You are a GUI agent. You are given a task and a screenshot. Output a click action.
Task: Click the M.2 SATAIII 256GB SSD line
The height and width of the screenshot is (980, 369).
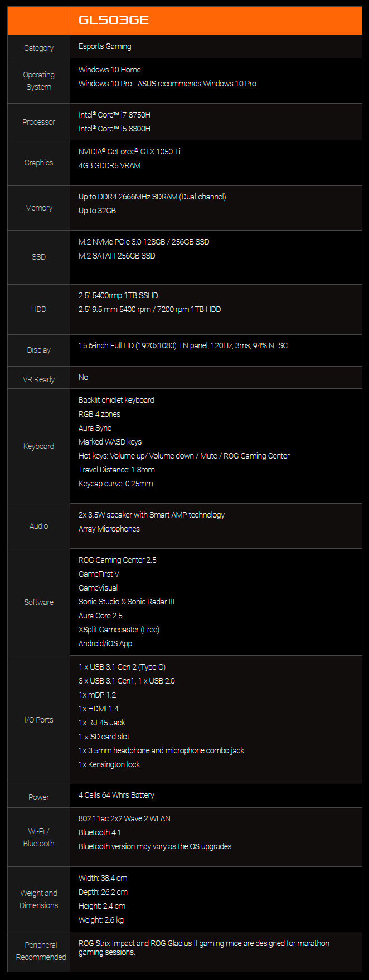coord(116,256)
